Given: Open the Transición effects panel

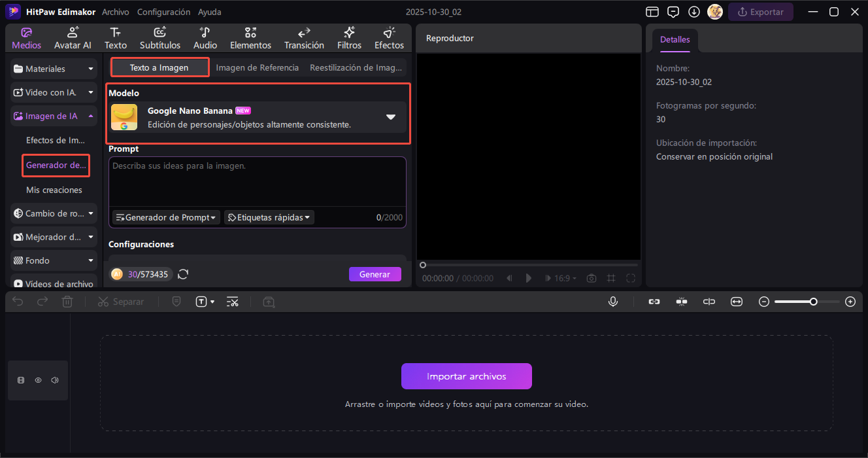Looking at the screenshot, I should [304, 39].
